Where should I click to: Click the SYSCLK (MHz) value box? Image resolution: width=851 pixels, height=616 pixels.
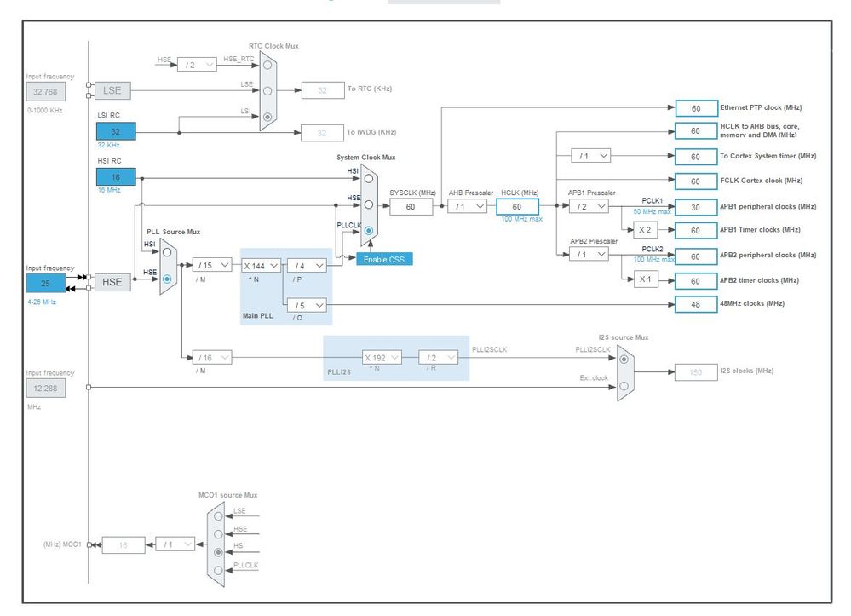(x=411, y=207)
